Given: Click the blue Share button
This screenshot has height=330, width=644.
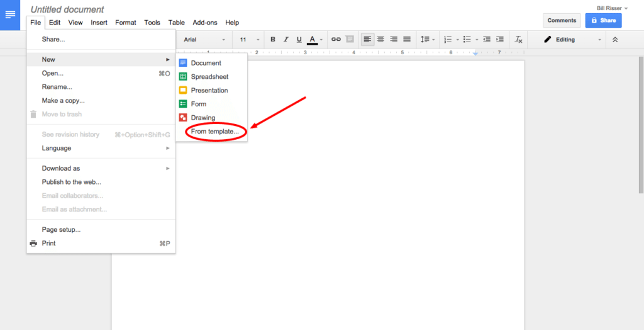Looking at the screenshot, I should coord(603,20).
